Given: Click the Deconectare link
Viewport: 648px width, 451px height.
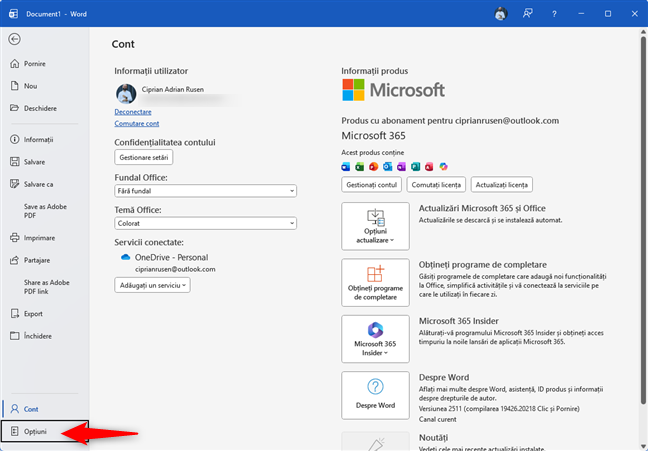Looking at the screenshot, I should 133,112.
